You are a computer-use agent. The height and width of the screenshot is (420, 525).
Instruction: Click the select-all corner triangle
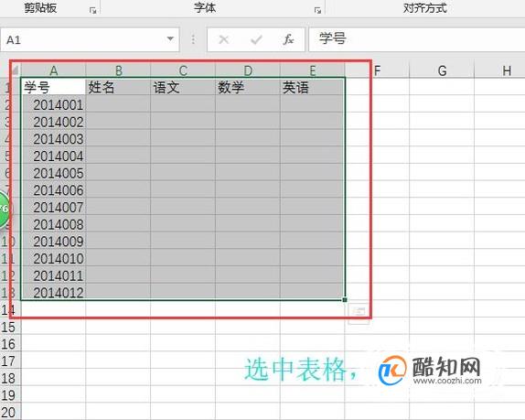click(x=15, y=70)
